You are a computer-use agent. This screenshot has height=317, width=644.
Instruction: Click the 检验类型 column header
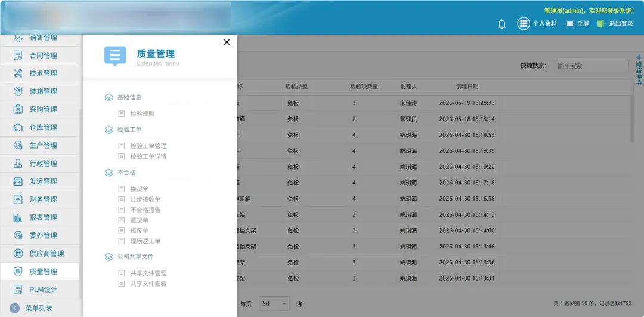(x=296, y=87)
